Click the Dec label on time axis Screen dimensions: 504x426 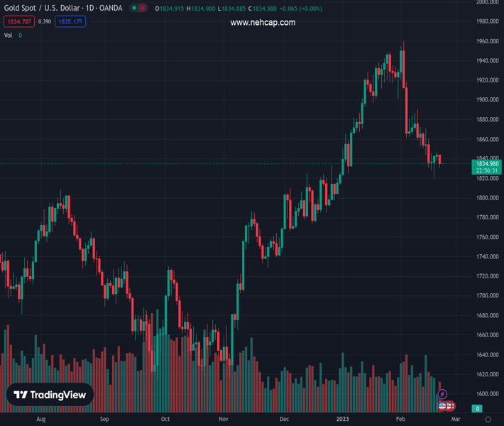(x=284, y=420)
